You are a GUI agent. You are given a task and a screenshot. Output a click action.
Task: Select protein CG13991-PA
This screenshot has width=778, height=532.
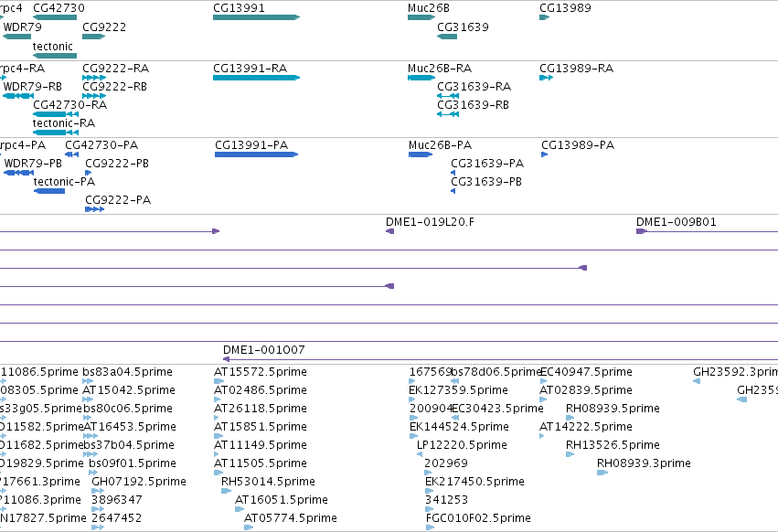(251, 145)
